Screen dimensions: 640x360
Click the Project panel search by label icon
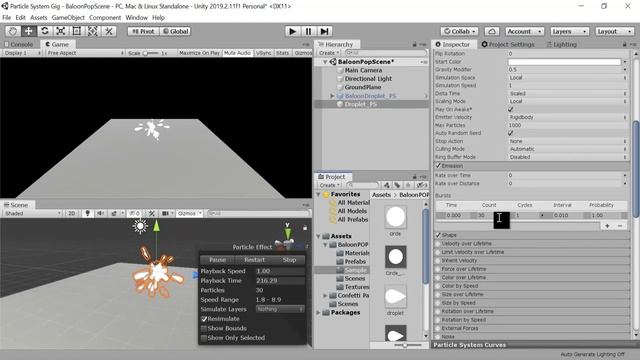pyautogui.click(x=397, y=185)
